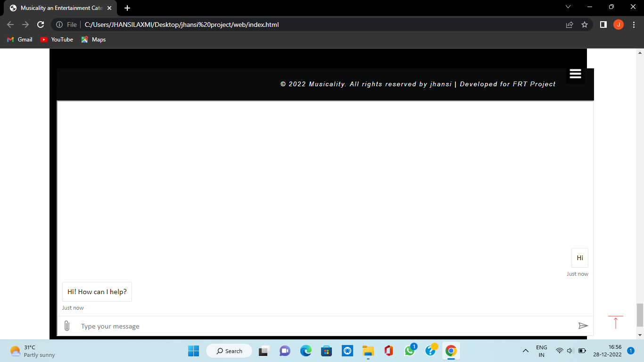Open the hamburger navigation menu

[575, 74]
